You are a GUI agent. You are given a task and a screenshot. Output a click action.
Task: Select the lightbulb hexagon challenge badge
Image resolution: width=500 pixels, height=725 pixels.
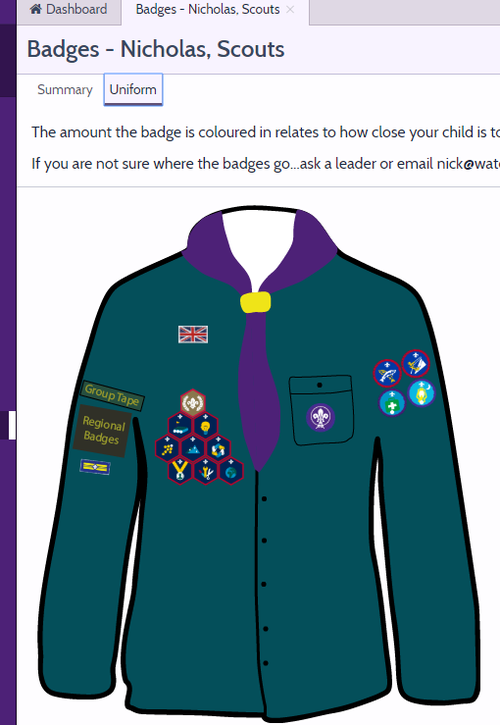click(205, 425)
